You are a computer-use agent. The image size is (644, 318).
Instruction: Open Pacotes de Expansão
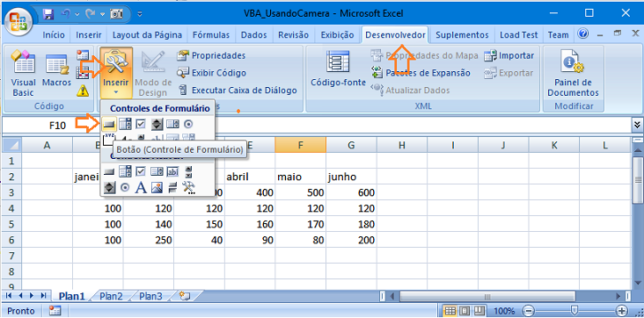click(421, 73)
